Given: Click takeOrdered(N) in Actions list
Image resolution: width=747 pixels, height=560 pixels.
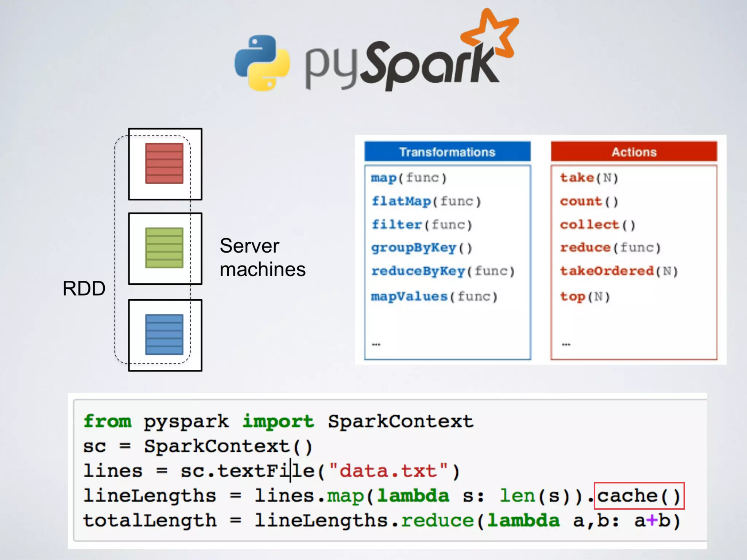Looking at the screenshot, I should pos(619,271).
